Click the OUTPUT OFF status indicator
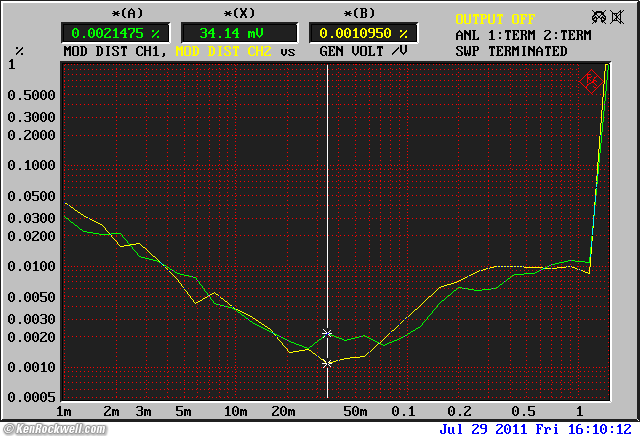This screenshot has height=436, width=640. [x=495, y=19]
